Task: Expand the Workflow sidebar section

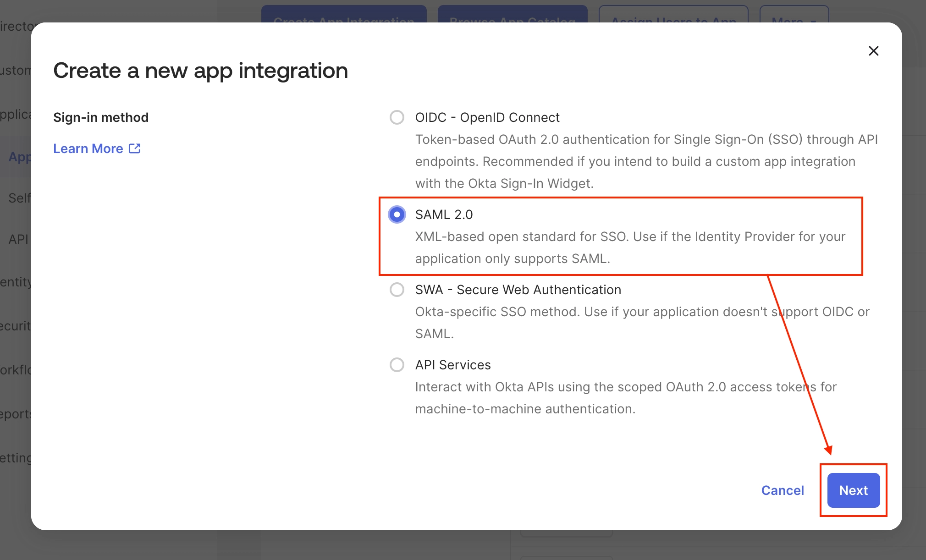Action: (x=15, y=370)
